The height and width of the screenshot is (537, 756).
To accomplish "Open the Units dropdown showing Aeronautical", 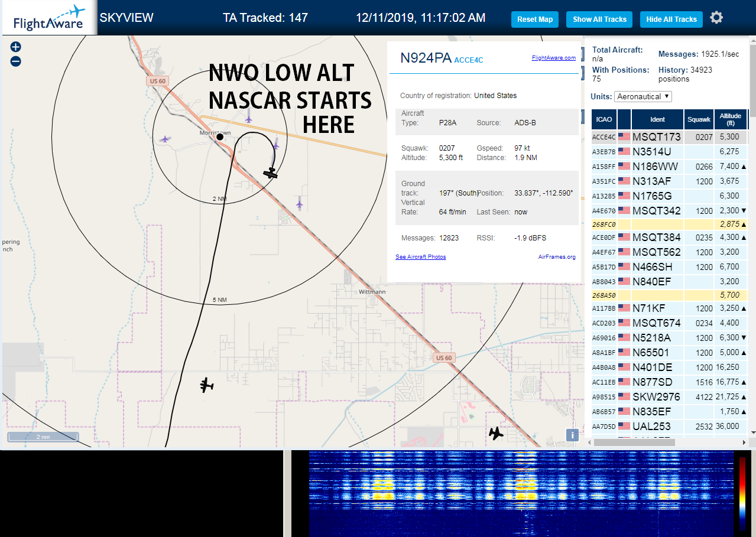I will (643, 96).
